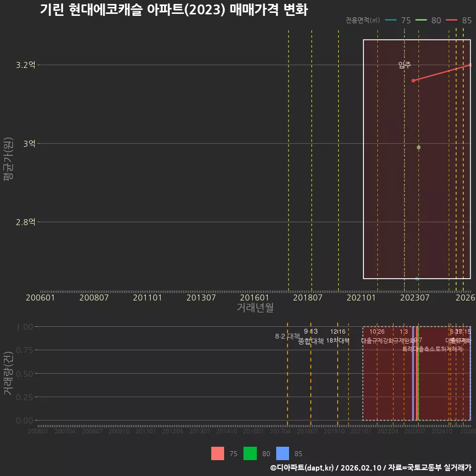Viewport: 476px width, 476px height.
Task: Click the '0.25' volume axis label
Action: pyautogui.click(x=24, y=397)
